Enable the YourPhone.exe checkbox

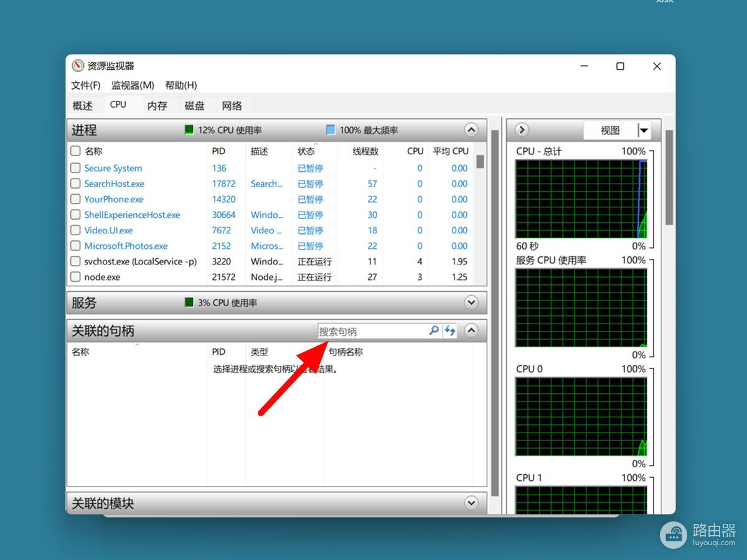point(75,199)
